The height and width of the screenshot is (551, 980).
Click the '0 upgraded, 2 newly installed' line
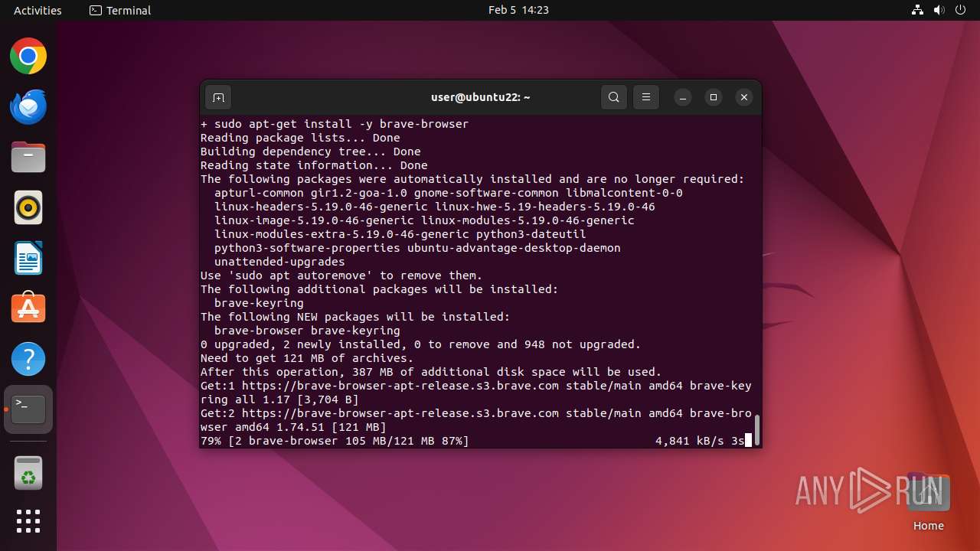[x=421, y=344]
